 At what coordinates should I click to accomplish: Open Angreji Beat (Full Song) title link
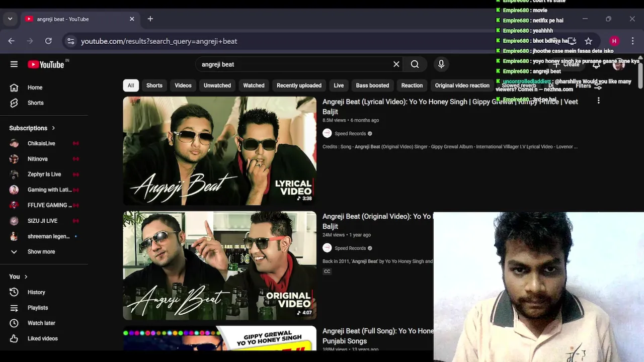tap(378, 336)
